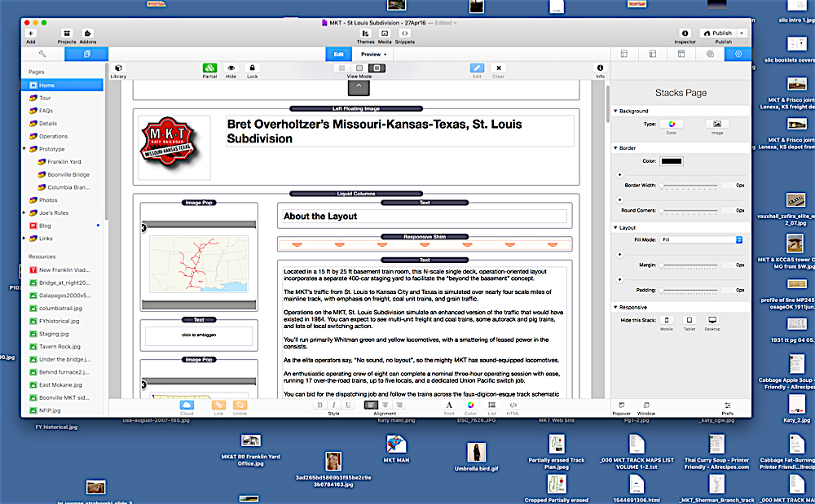Open the Preview dropdown
Image resolution: width=815 pixels, height=504 pixels.
coord(374,54)
